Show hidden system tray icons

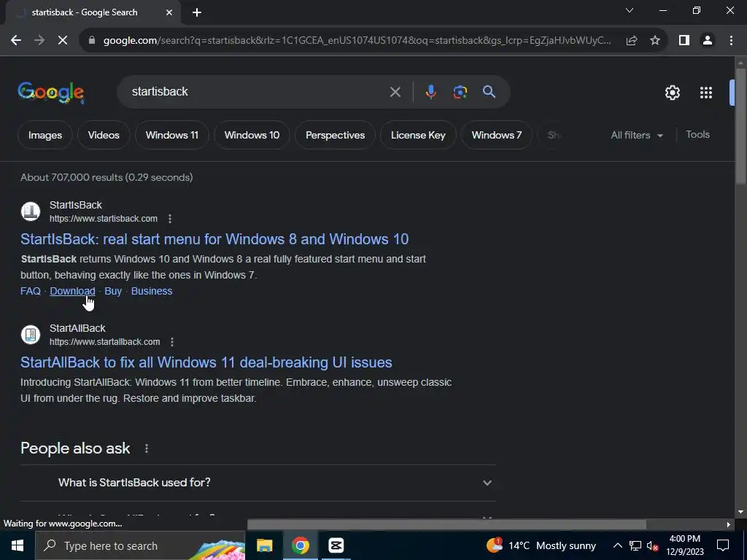[x=617, y=545]
